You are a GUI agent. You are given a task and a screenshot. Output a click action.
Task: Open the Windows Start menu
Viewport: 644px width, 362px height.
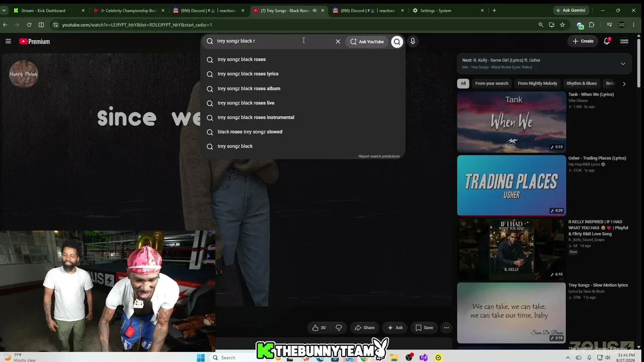pyautogui.click(x=201, y=357)
